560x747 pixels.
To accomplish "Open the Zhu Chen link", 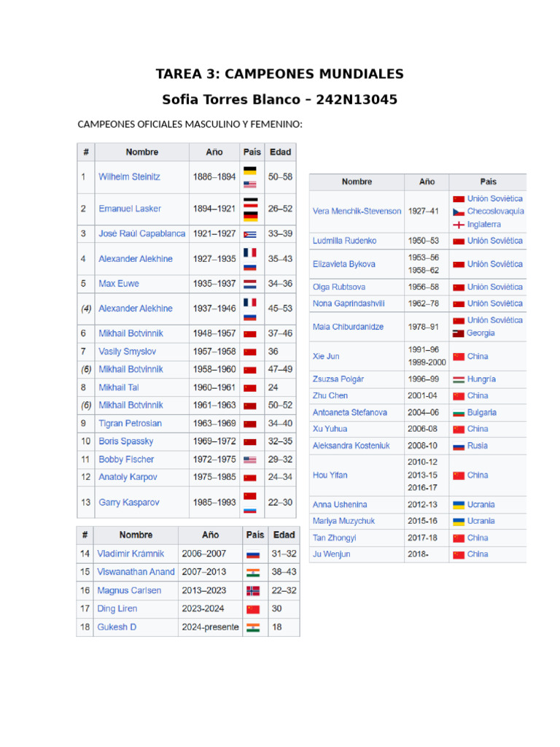I will point(330,395).
